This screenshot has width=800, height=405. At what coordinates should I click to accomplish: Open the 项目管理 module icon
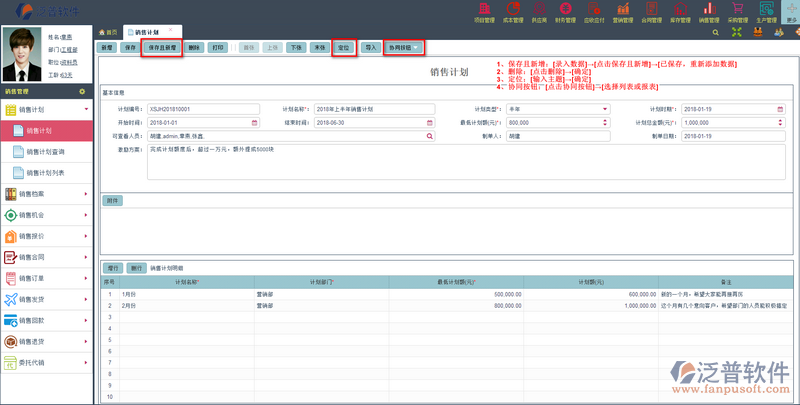[483, 12]
